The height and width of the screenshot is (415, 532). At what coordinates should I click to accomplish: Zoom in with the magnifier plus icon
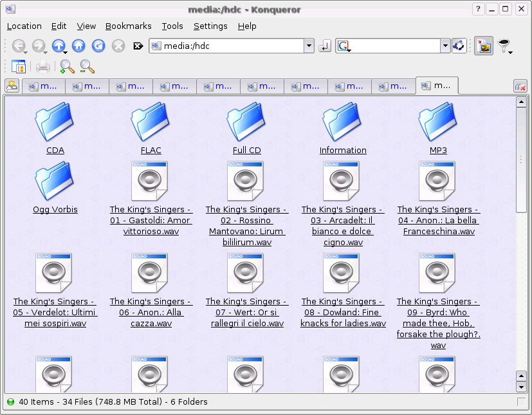(67, 66)
